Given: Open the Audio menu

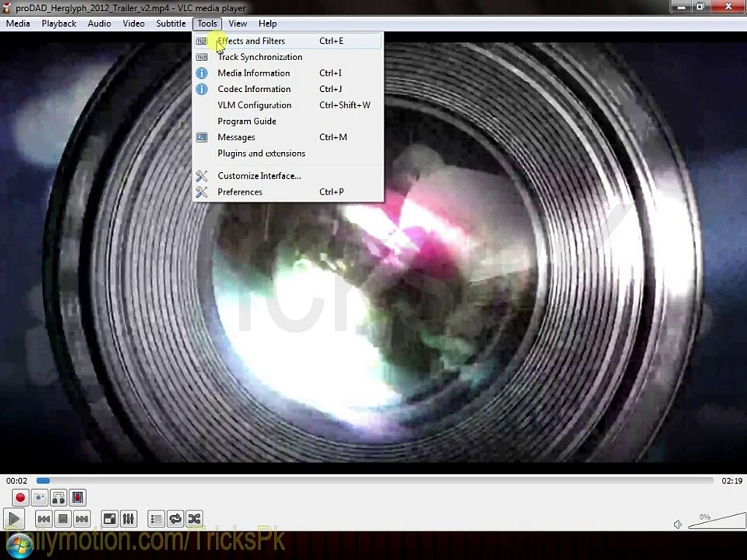Looking at the screenshot, I should click(99, 23).
